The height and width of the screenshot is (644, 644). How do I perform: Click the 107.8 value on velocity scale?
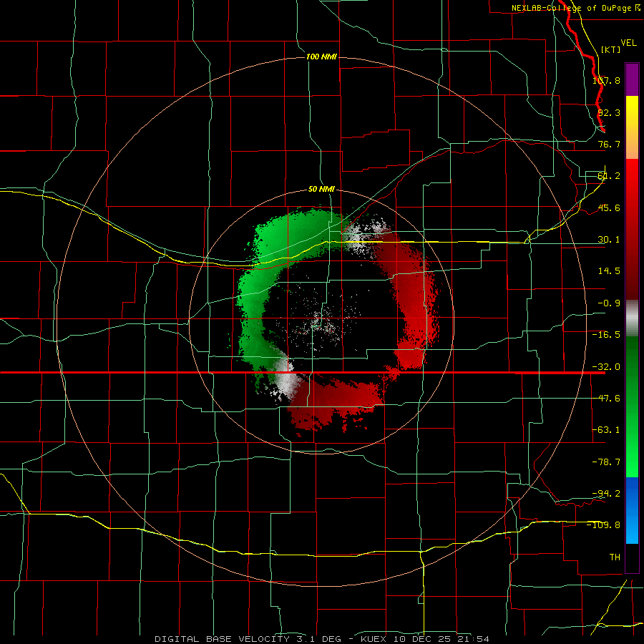tap(606, 80)
